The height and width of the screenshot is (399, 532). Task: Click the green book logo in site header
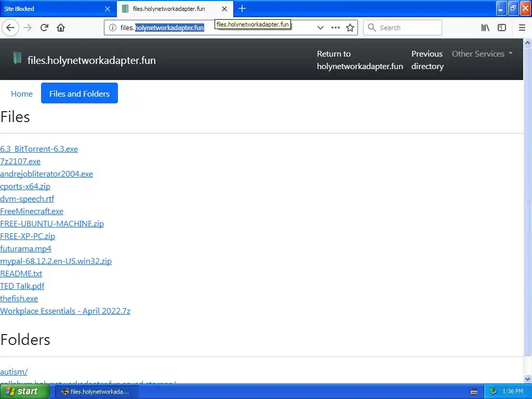click(x=17, y=58)
